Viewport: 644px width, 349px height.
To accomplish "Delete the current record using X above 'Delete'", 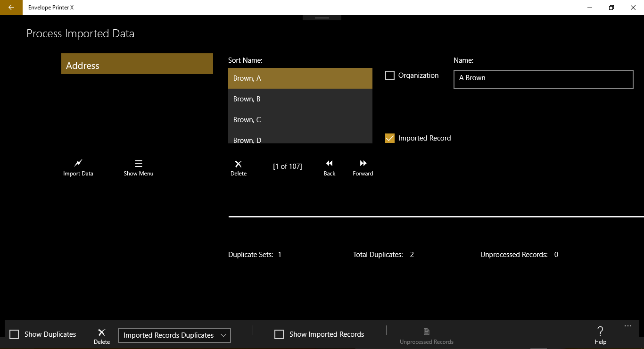I will tap(239, 164).
